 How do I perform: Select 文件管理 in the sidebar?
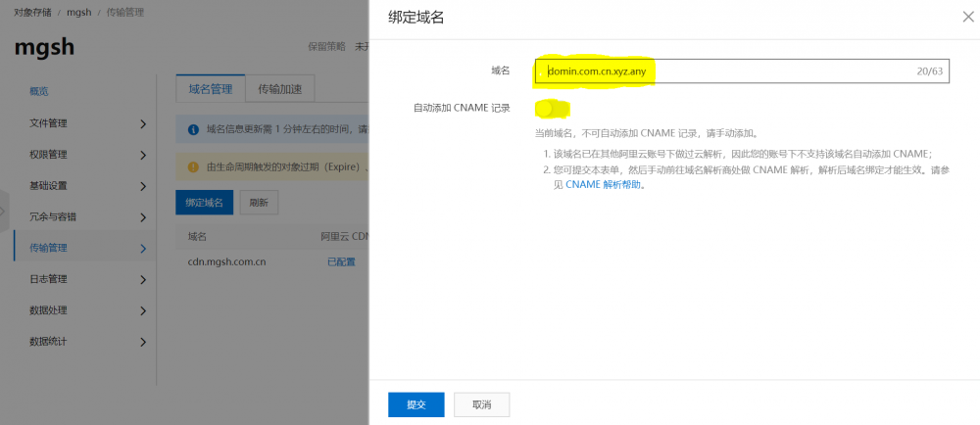coord(48,123)
